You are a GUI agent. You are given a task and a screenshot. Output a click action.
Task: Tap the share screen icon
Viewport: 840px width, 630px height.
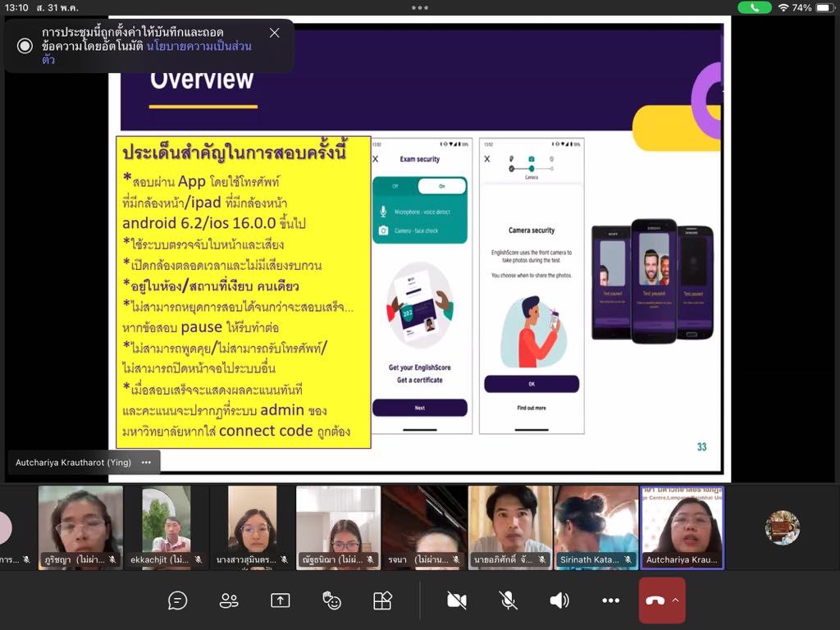coord(281,600)
